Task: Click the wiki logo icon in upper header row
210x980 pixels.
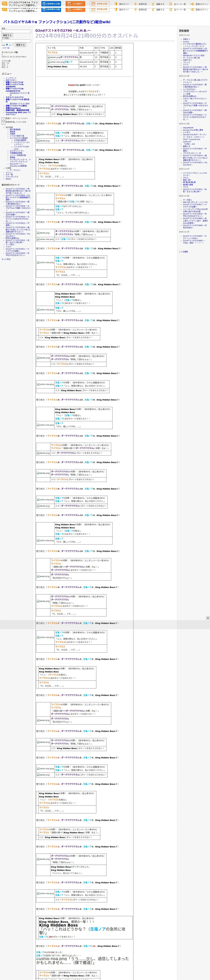Action: pyautogui.click(x=5, y=4)
